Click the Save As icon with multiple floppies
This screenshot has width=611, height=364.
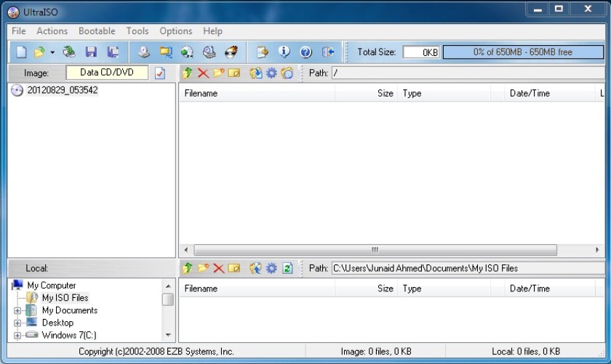[113, 52]
